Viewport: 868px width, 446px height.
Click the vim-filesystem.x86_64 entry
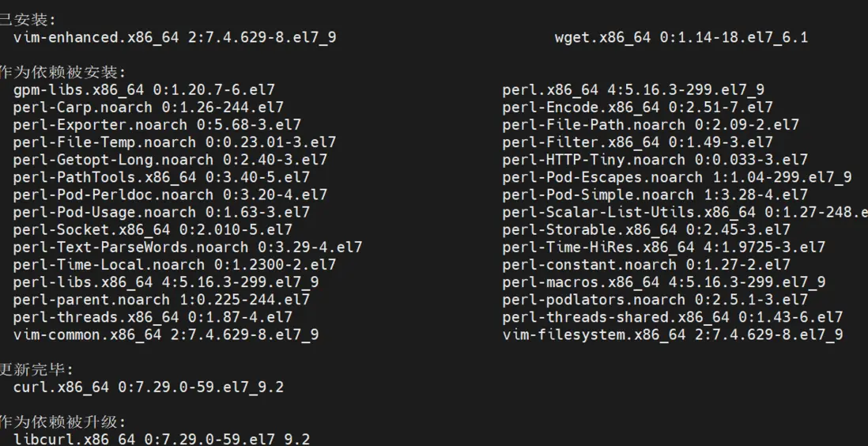pos(672,334)
